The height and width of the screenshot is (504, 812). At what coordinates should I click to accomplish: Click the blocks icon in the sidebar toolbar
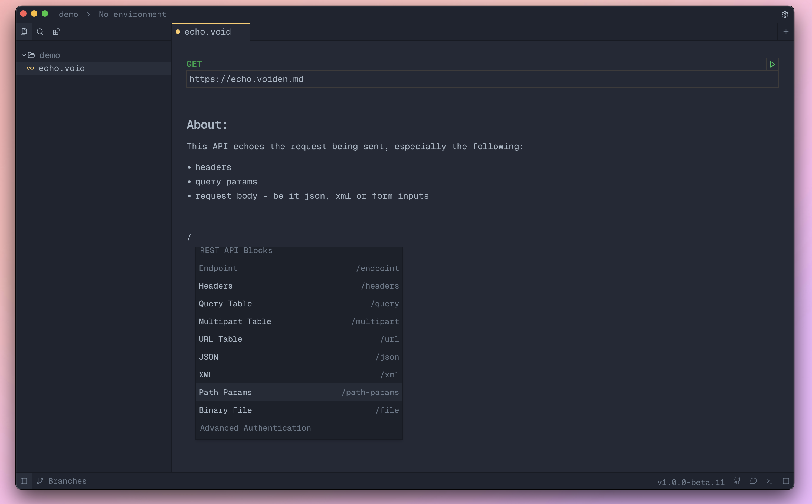pos(56,31)
